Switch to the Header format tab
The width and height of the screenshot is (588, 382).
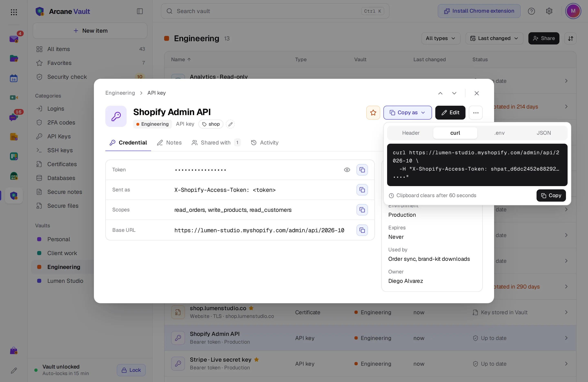tap(411, 133)
